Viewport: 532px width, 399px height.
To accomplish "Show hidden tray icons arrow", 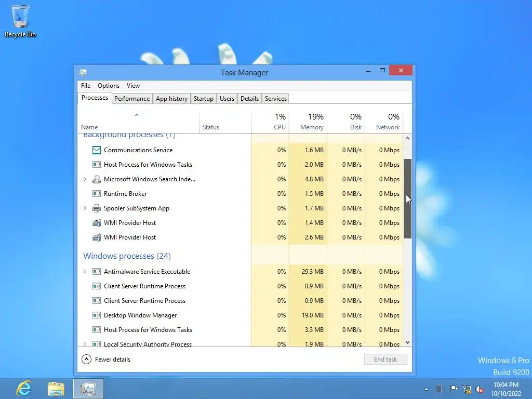I will tap(426, 389).
